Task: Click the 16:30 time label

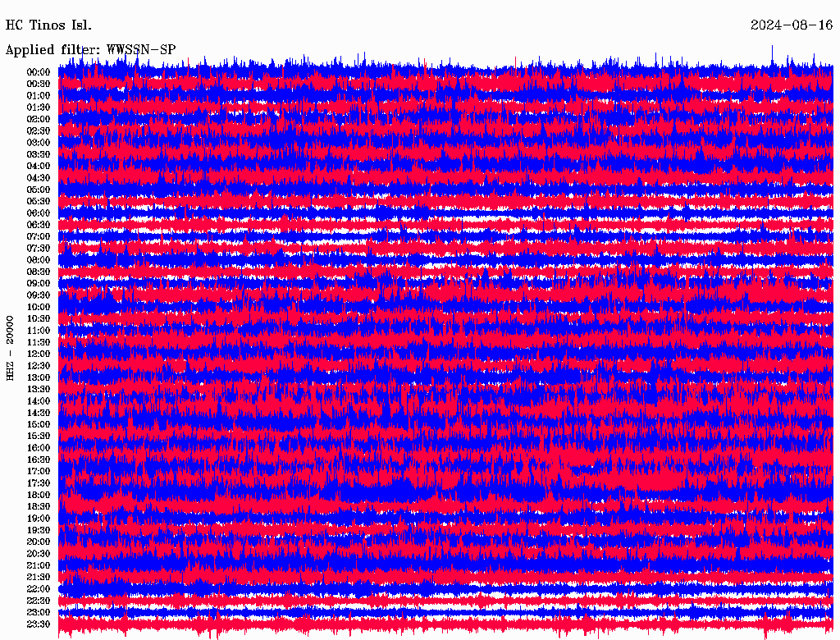Action: click(x=39, y=460)
